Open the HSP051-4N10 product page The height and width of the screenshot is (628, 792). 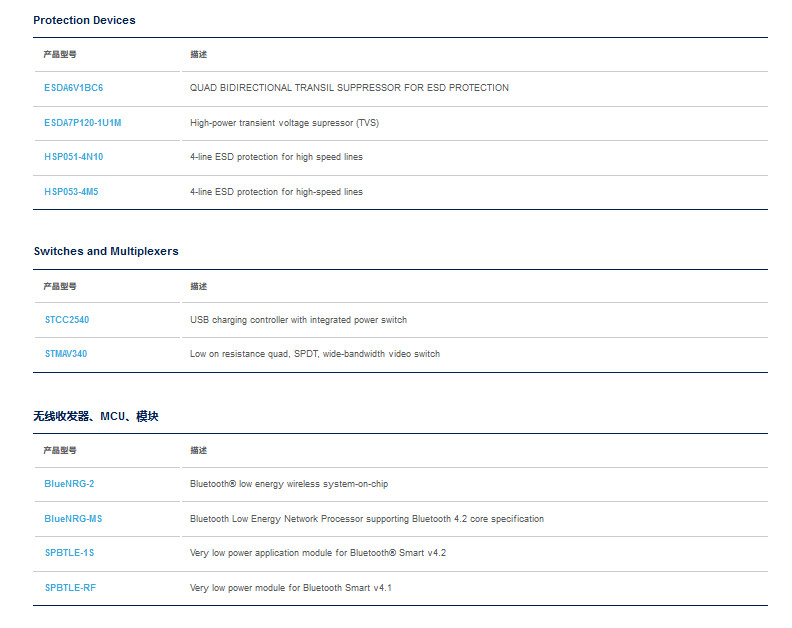tap(74, 157)
